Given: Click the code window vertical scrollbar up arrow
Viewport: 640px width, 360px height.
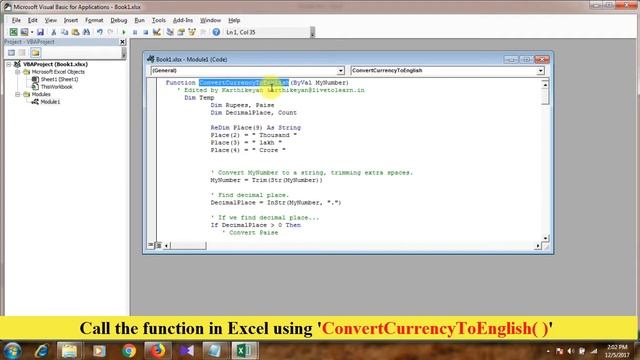Looking at the screenshot, I should pyautogui.click(x=545, y=84).
